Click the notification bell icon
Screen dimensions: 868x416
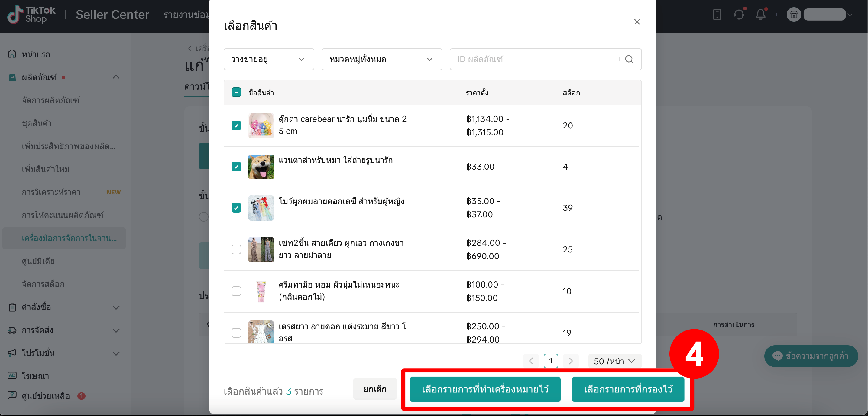(760, 15)
